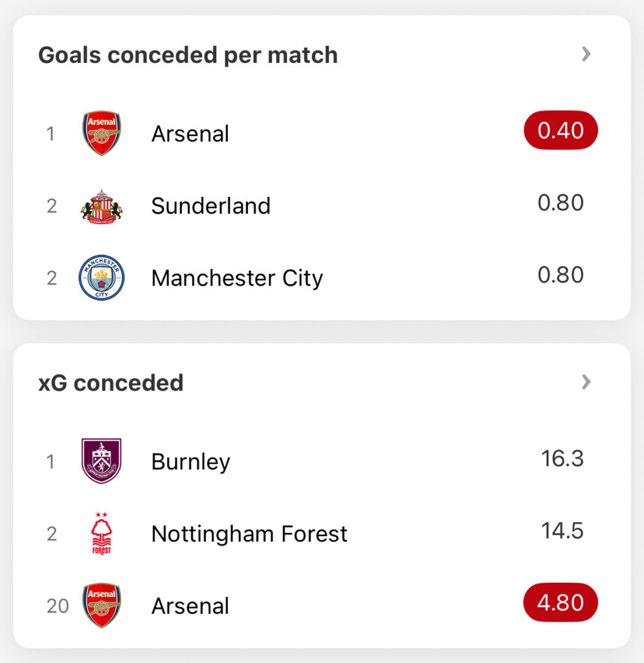The width and height of the screenshot is (644, 663).
Task: Select the Nottingham Forest team name
Action: tap(249, 534)
